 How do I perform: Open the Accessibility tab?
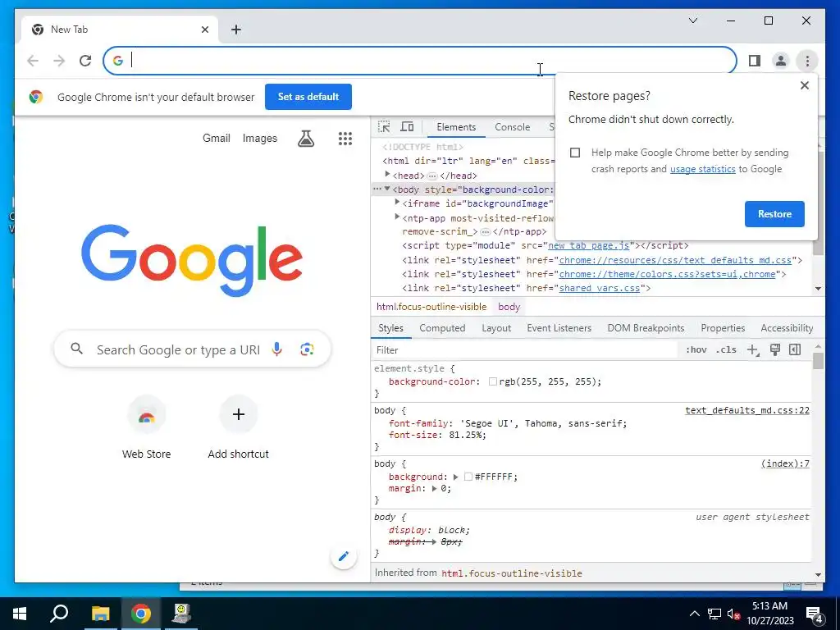[787, 328]
